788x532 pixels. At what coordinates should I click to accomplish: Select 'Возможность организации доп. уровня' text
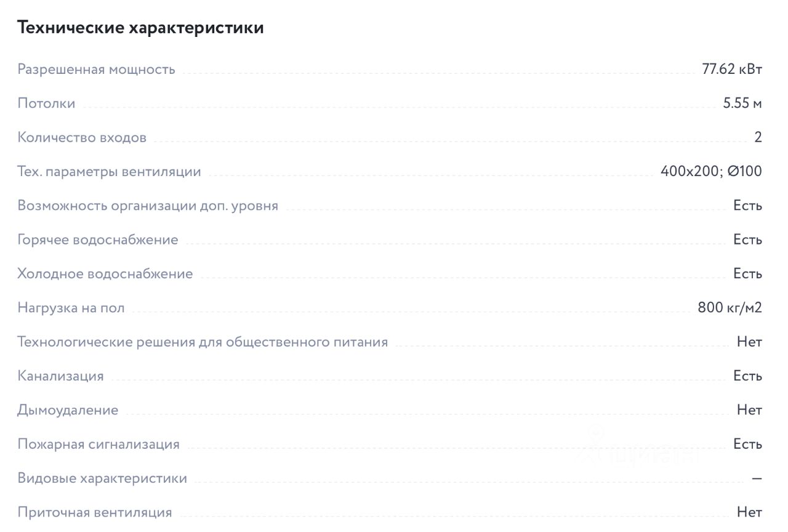click(x=148, y=206)
